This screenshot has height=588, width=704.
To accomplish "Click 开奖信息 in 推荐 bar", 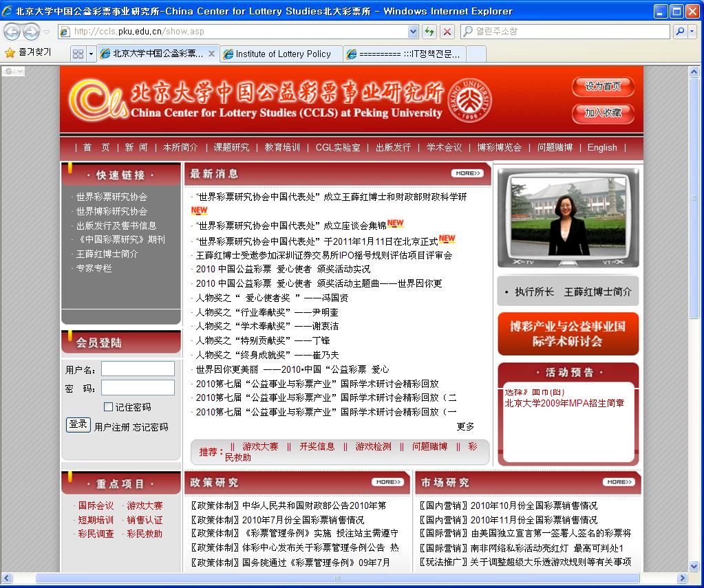I will coord(317,446).
